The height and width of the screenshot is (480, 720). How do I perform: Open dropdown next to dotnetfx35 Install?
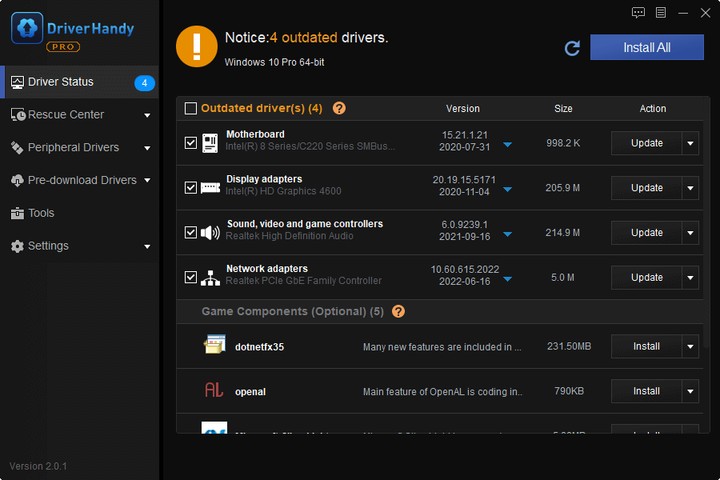click(x=690, y=346)
